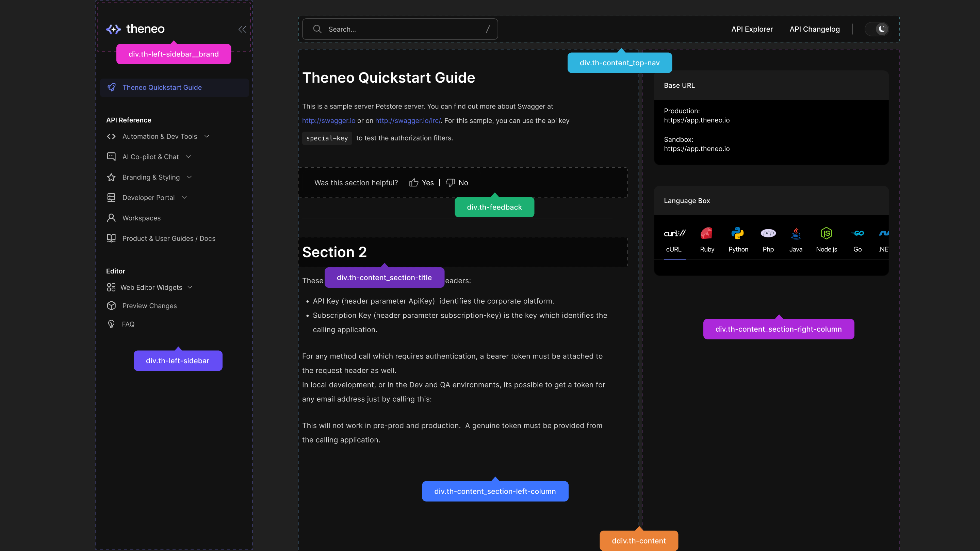
Task: Open API Explorer in top nav
Action: point(752,29)
